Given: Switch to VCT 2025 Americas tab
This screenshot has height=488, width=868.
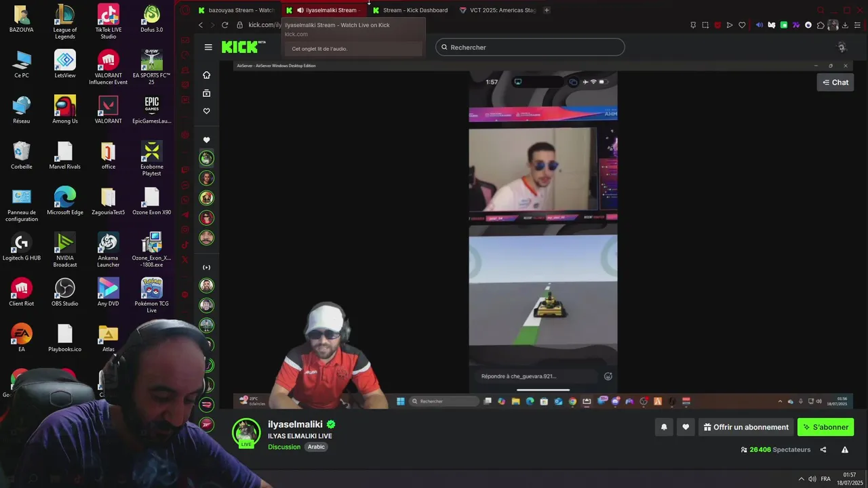Looking at the screenshot, I should pos(498,10).
